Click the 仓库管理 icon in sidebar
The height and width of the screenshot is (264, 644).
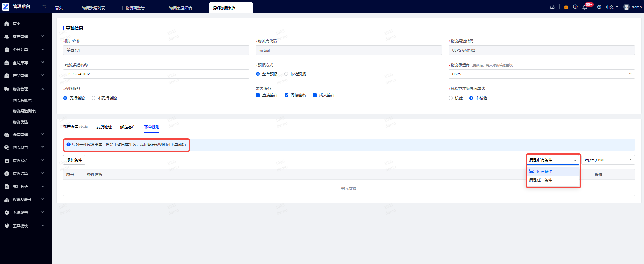point(7,135)
